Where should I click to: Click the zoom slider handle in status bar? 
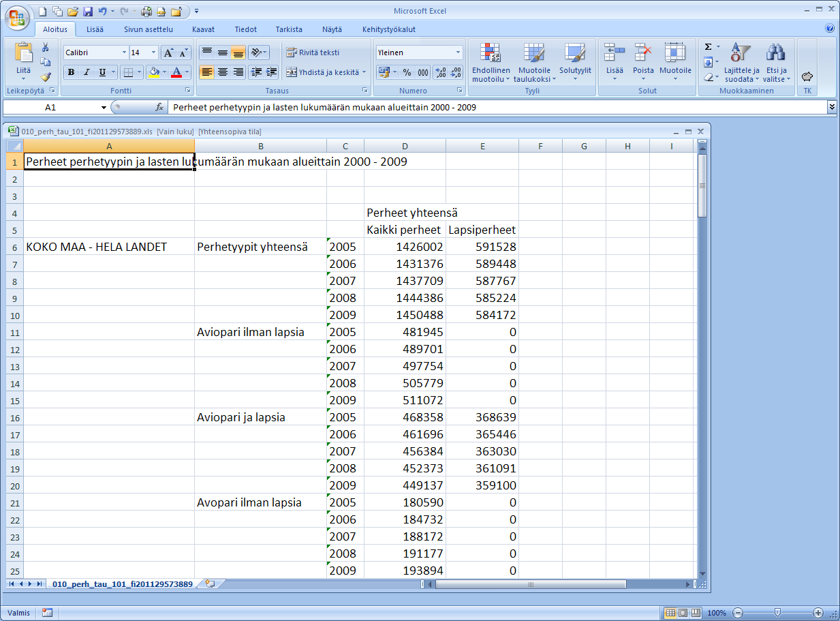777,613
